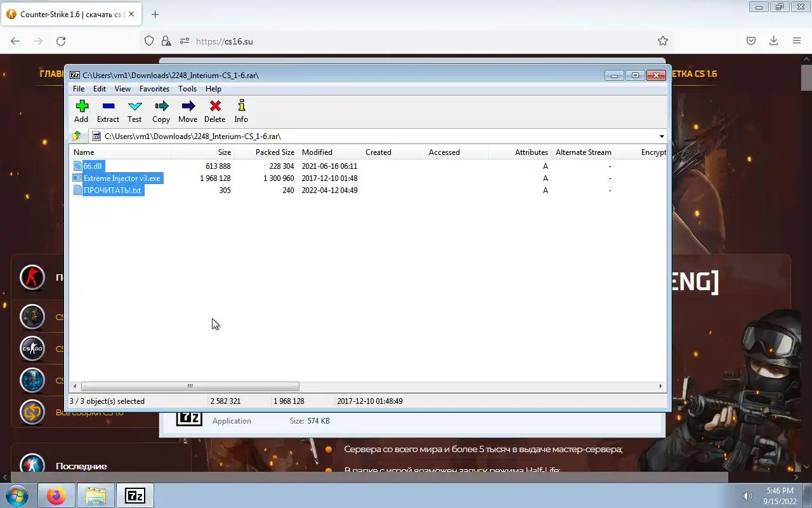Click the volume speaker tray icon
Screen dimensions: 812x508
[748, 495]
